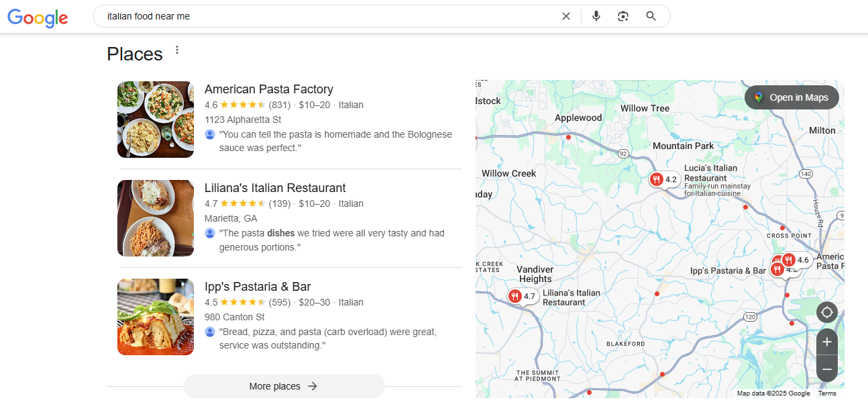Center map on my location
Screen dimensions: 868x417
827,312
